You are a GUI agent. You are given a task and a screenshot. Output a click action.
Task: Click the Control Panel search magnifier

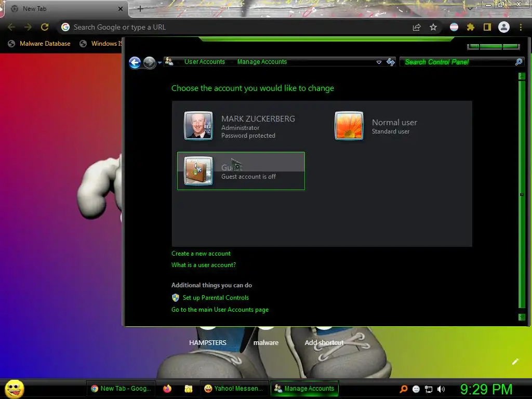click(x=519, y=62)
